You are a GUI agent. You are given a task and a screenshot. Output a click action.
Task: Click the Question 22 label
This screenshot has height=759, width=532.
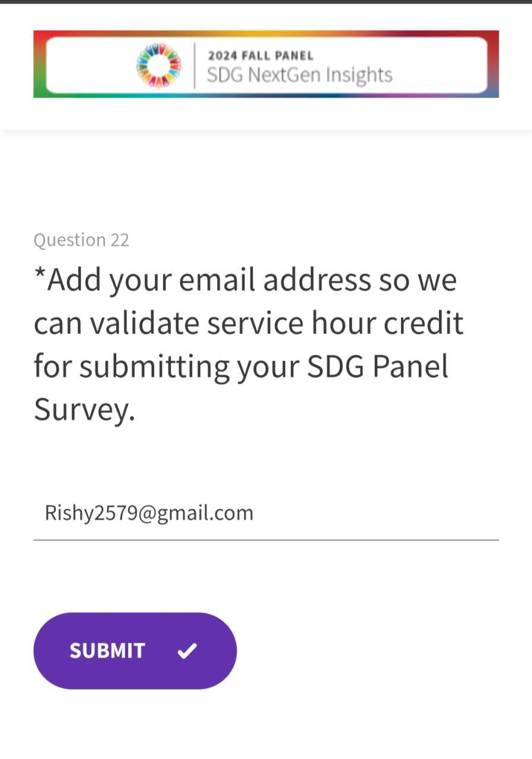[81, 240]
